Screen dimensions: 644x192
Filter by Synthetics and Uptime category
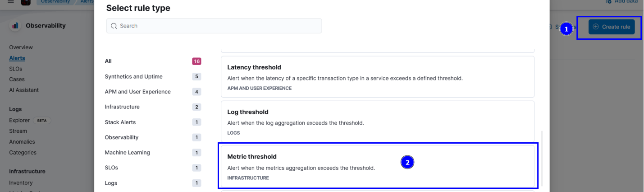(x=133, y=76)
